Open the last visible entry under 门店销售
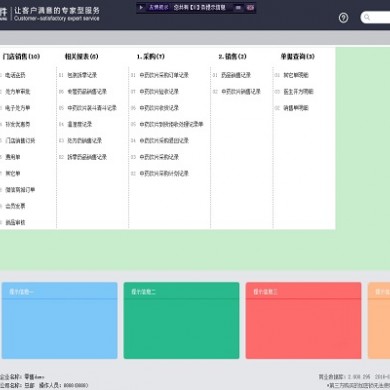 click(x=15, y=222)
